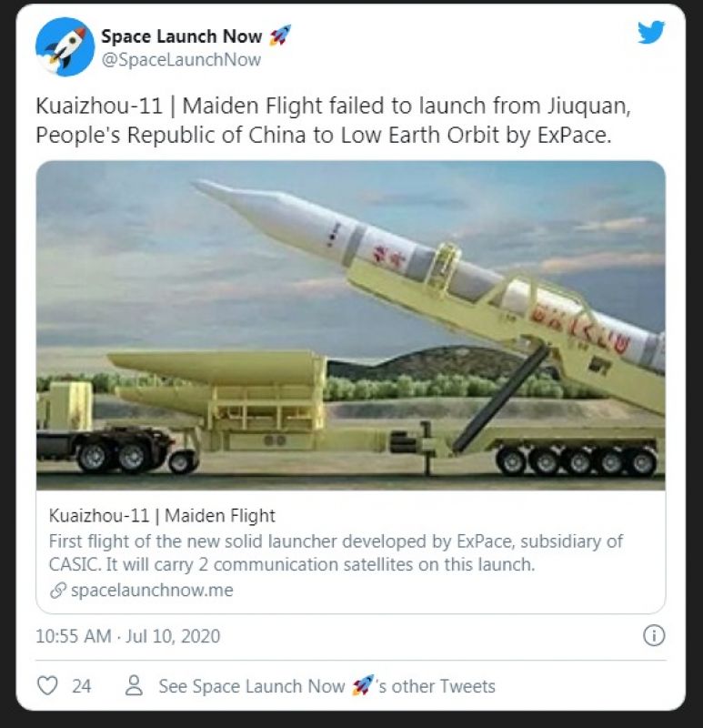Click the rocket emoji after account name
703x728 pixels.
click(x=280, y=35)
